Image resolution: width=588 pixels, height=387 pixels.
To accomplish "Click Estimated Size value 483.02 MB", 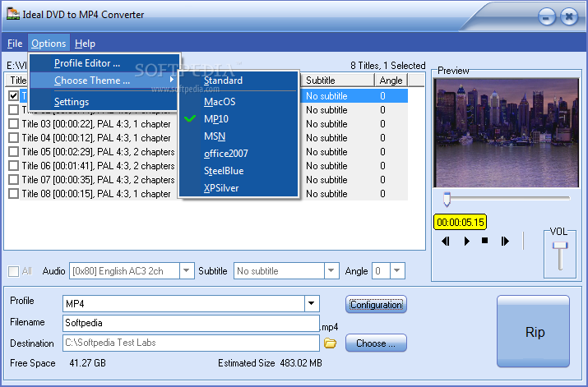I will point(301,363).
